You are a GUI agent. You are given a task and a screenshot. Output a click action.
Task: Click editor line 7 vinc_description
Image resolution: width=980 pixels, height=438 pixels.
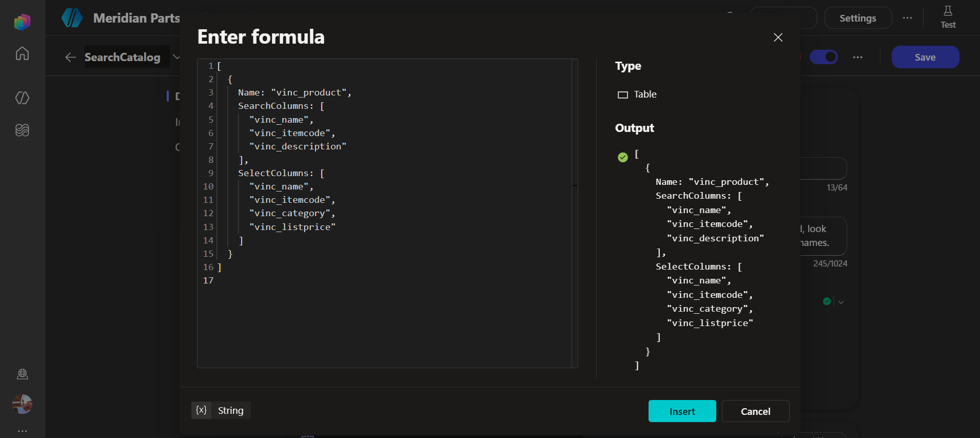pos(298,146)
